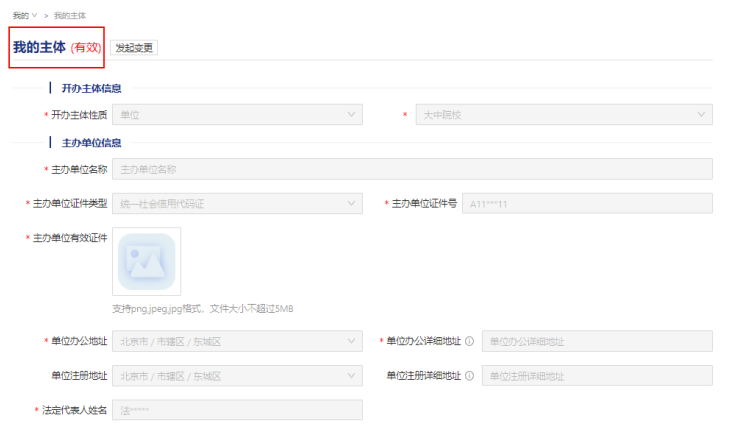Viewport: 744px width, 447px height.
Task: Click the 单位注册详细地址 input field
Action: tap(597, 376)
